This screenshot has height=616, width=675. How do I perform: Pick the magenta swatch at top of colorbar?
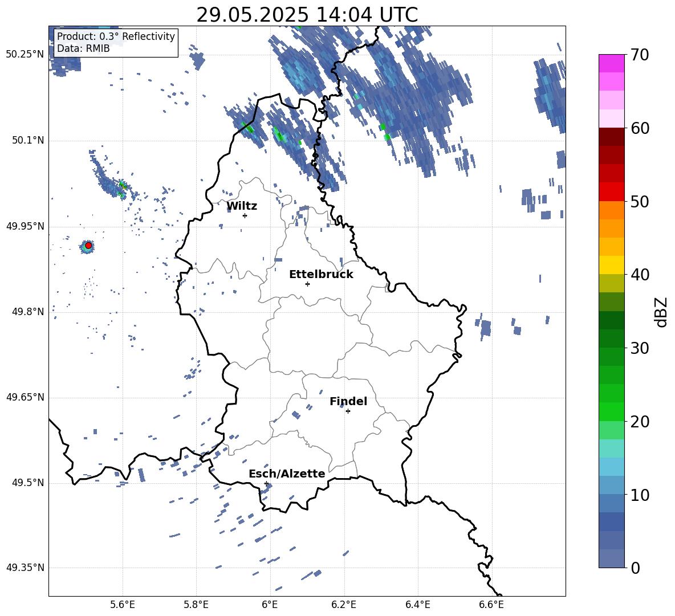[611, 63]
